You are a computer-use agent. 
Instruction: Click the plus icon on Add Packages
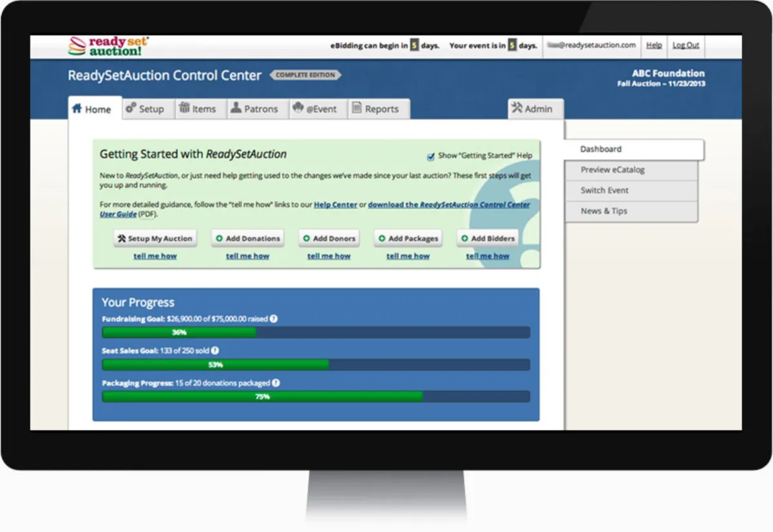[382, 238]
